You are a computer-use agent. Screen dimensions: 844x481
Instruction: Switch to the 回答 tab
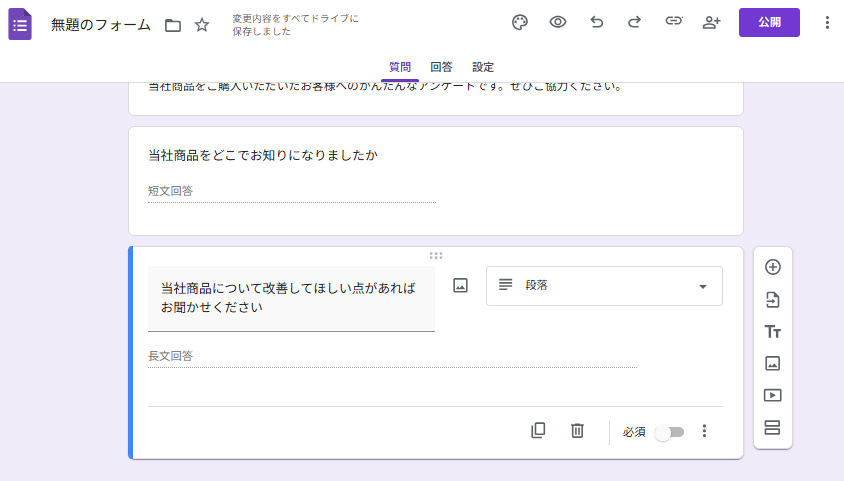coord(441,67)
